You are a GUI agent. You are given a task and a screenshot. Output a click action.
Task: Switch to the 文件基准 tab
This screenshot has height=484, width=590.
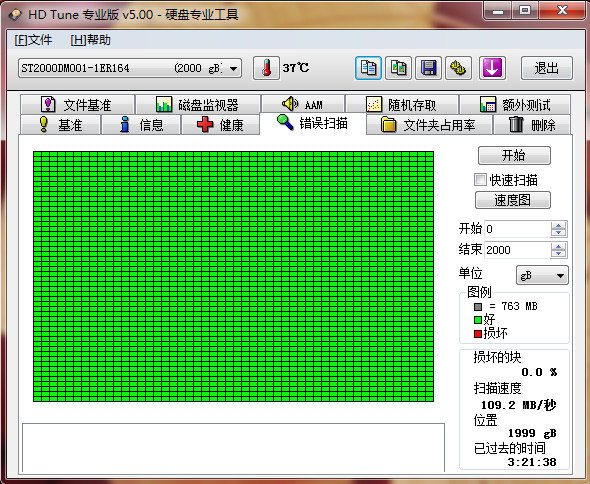(78, 105)
